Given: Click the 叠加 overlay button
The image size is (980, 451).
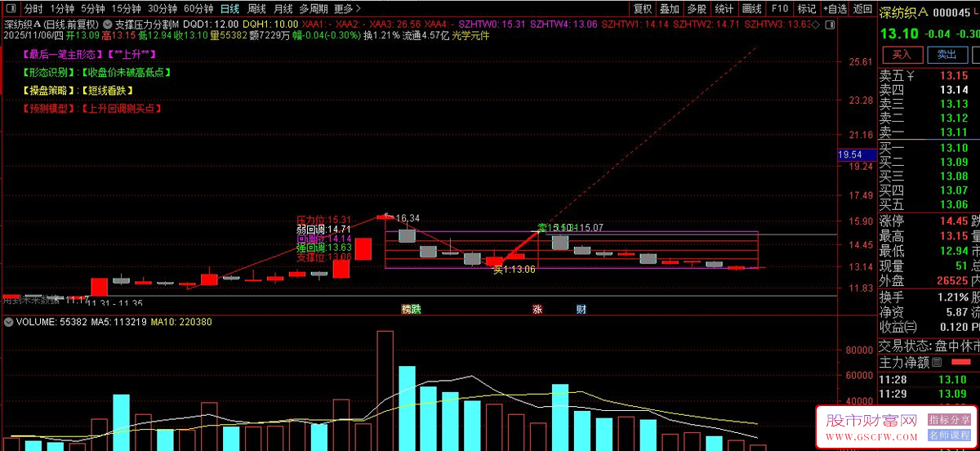Looking at the screenshot, I should pyautogui.click(x=670, y=9).
